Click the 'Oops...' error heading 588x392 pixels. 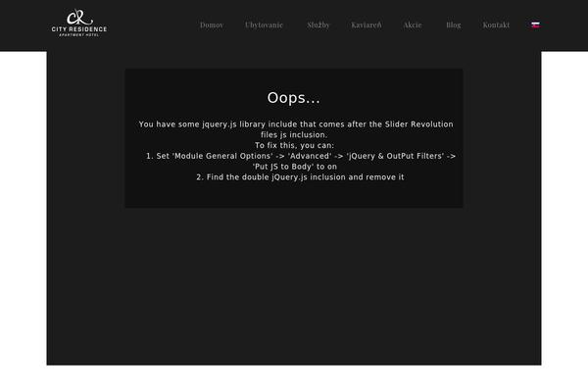[294, 98]
